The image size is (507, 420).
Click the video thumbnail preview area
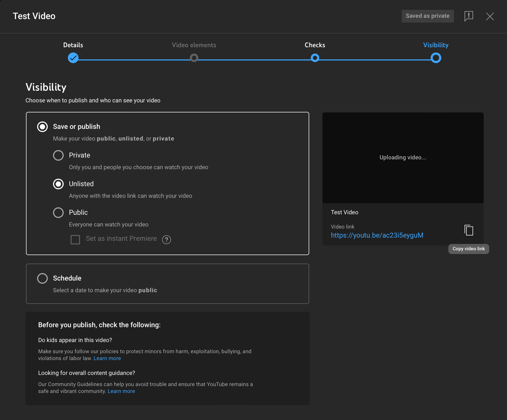tap(403, 157)
